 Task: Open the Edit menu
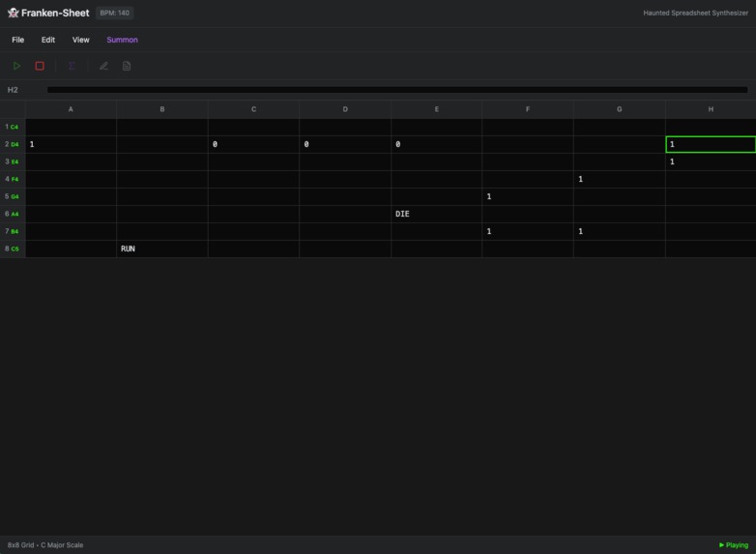pos(47,40)
